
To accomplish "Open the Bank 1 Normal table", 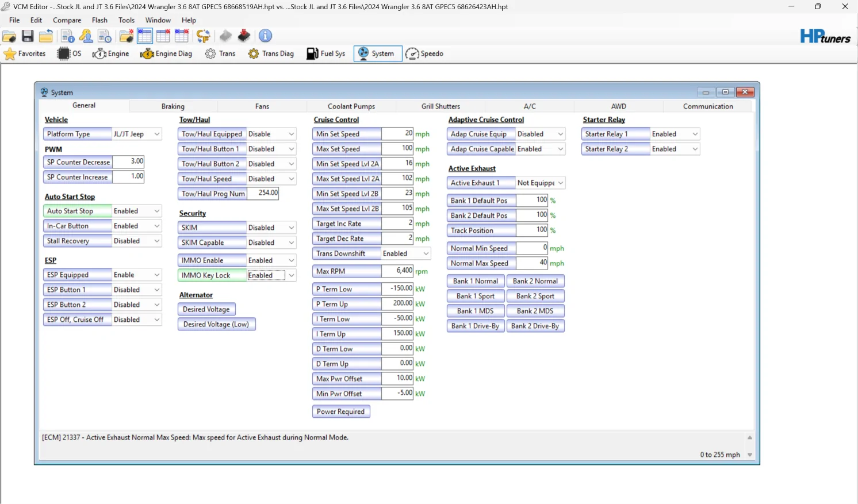I will click(476, 282).
